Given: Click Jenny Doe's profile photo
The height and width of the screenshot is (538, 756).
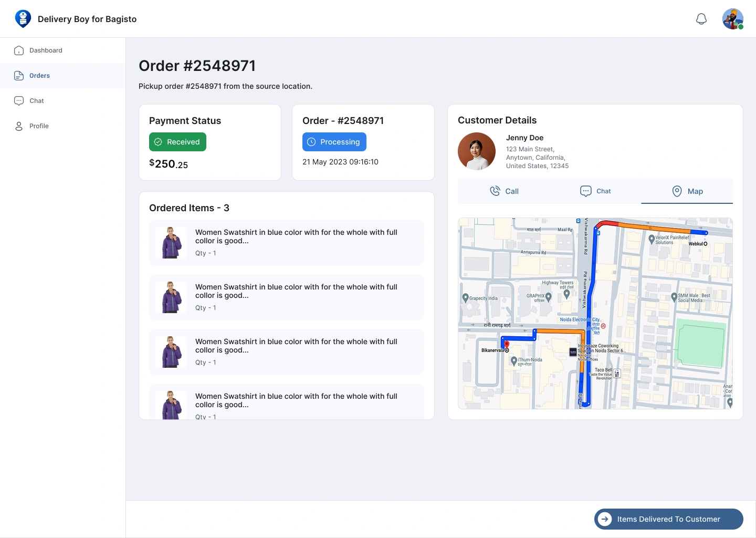Looking at the screenshot, I should (477, 151).
